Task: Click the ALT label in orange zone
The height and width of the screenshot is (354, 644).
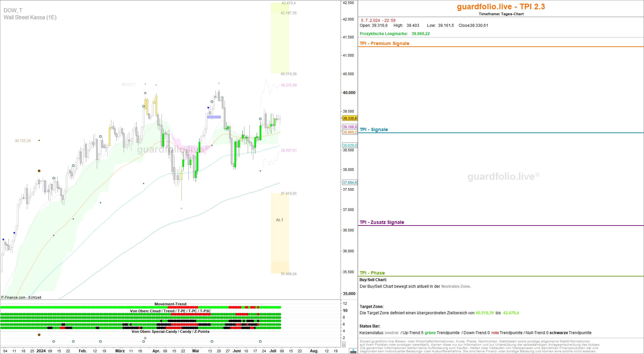Action: [280, 220]
